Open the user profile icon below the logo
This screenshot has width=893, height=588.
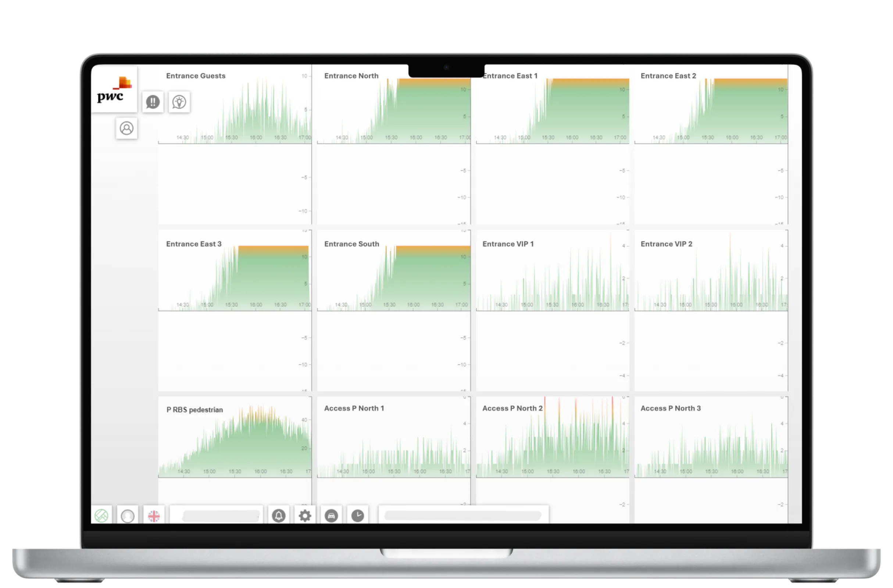coord(126,128)
